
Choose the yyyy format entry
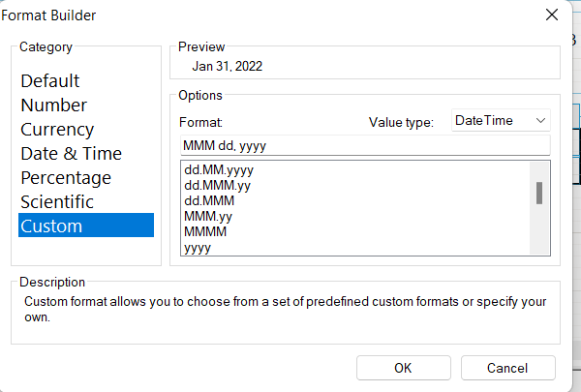[x=198, y=248]
